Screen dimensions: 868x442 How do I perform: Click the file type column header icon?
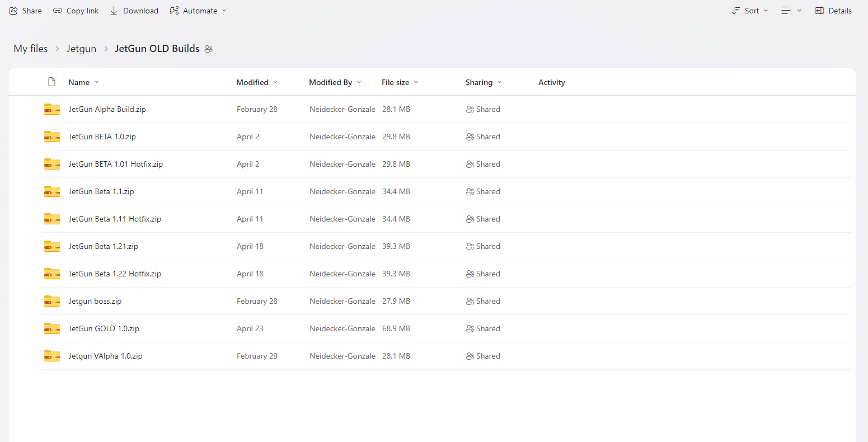[52, 82]
